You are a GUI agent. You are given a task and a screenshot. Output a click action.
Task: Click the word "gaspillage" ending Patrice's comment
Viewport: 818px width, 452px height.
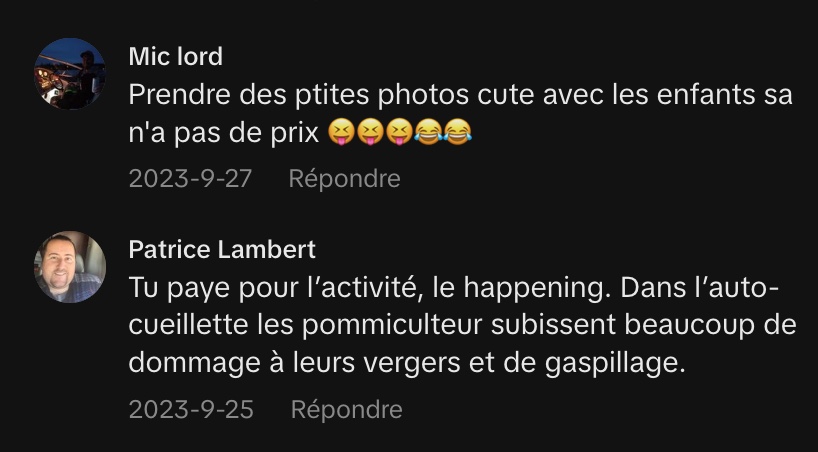click(615, 364)
